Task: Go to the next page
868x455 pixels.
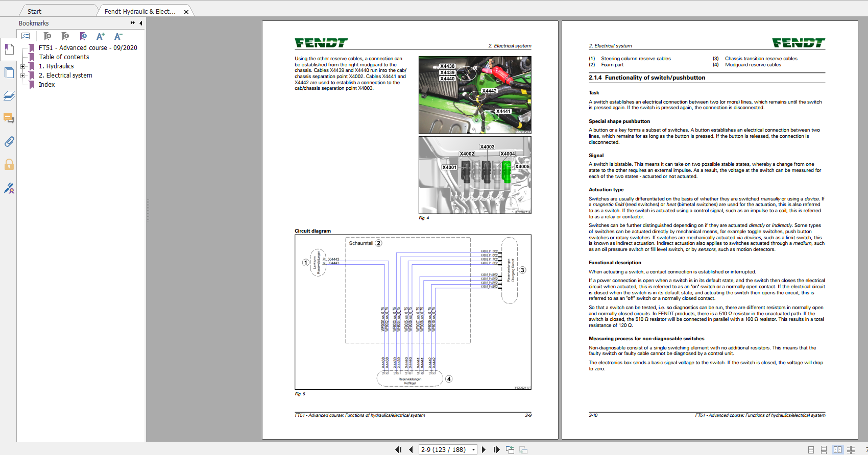Action: click(x=484, y=449)
